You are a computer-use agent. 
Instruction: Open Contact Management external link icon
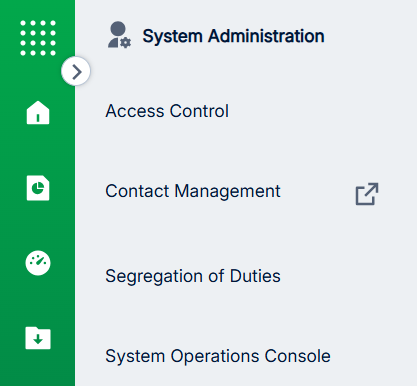367,194
